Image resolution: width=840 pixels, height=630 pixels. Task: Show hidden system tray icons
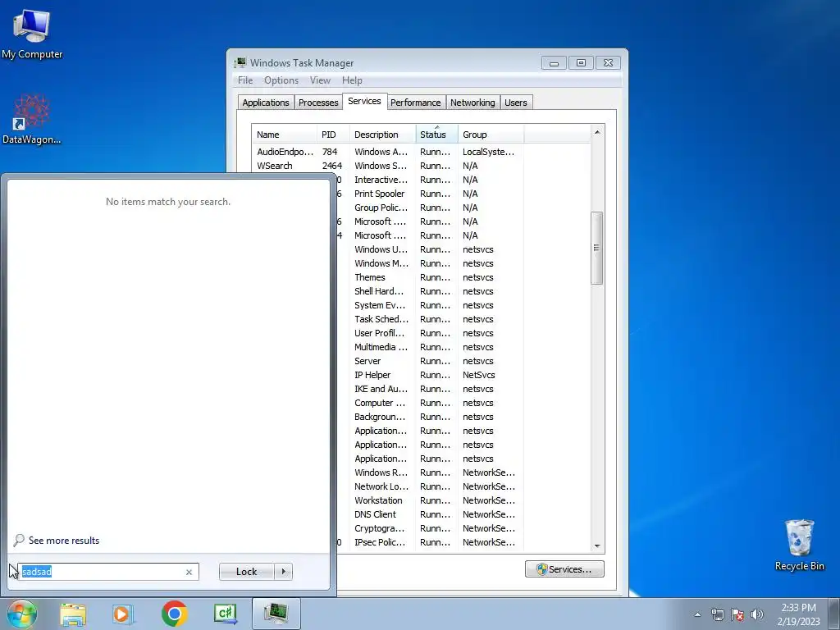coord(697,614)
